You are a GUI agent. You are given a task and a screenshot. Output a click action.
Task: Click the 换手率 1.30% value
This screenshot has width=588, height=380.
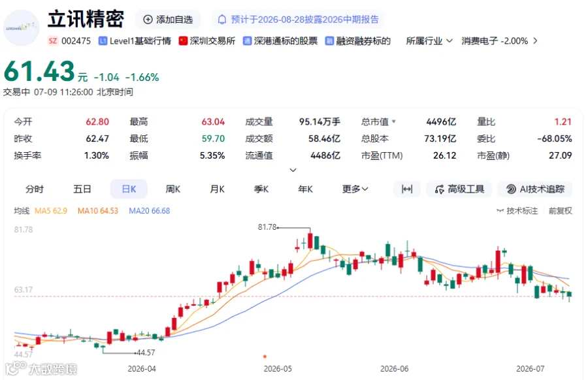[97, 155]
